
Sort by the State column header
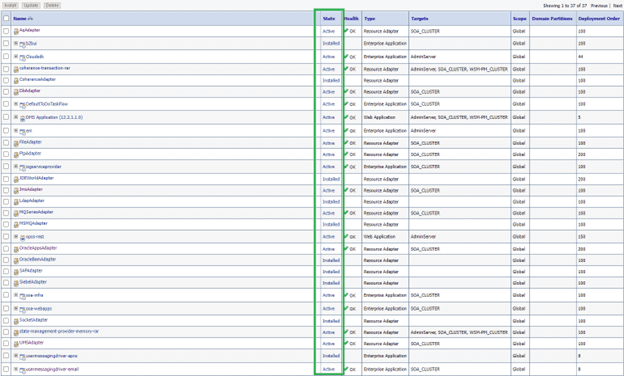click(329, 19)
